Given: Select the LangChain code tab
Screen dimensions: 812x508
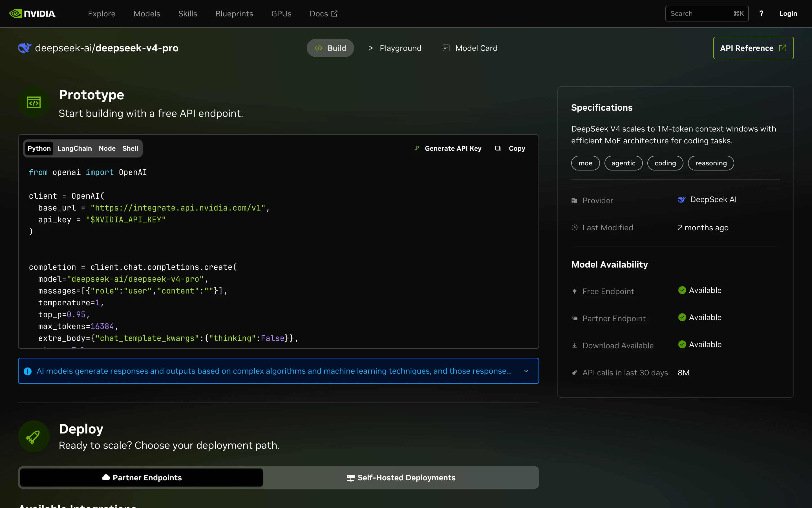Looking at the screenshot, I should [74, 148].
